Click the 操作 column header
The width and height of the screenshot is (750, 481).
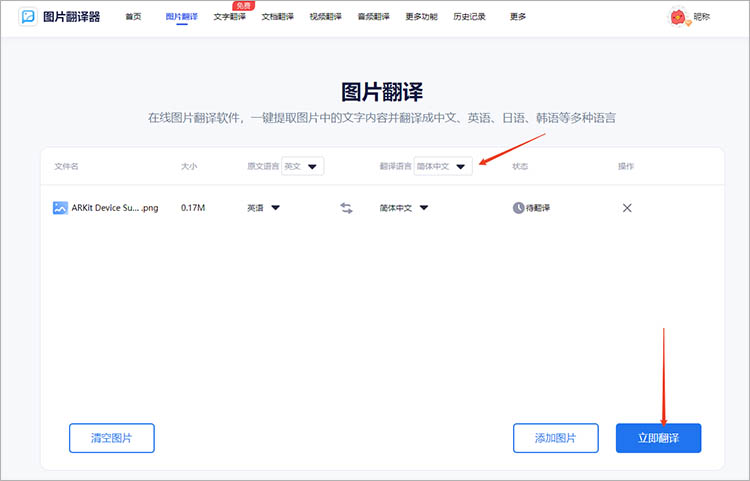coord(626,166)
